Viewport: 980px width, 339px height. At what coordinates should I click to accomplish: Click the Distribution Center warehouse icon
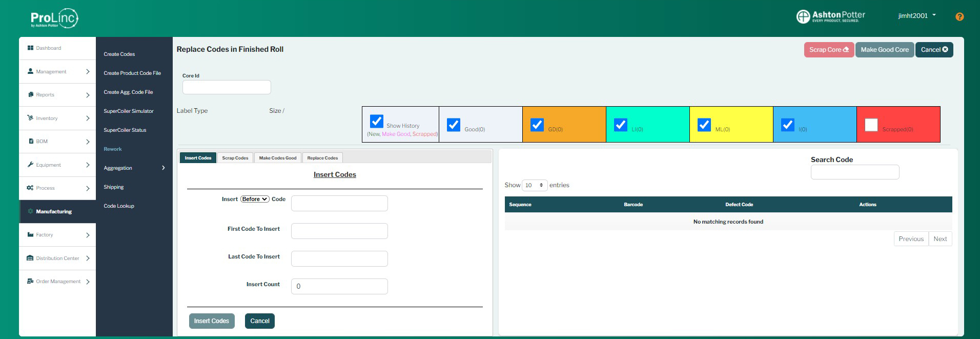[x=30, y=258]
